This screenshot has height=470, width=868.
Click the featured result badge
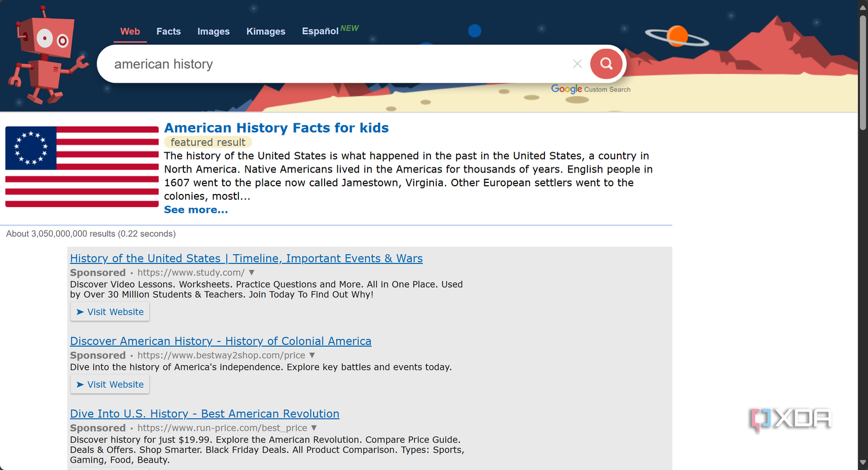coord(208,142)
